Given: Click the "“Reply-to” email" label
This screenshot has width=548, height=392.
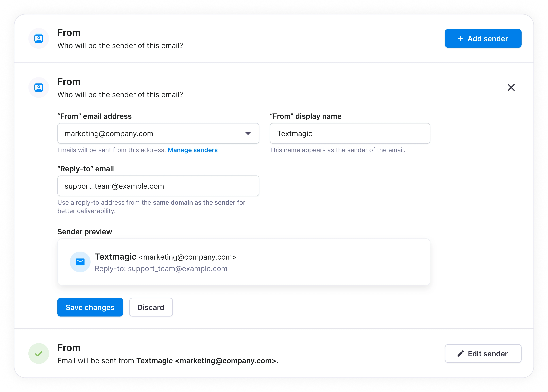Looking at the screenshot, I should 86,169.
